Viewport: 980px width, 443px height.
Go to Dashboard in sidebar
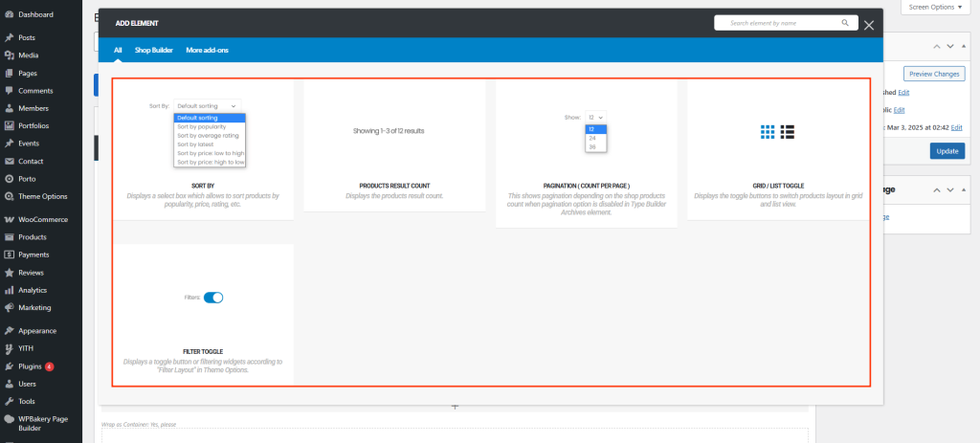click(x=35, y=14)
